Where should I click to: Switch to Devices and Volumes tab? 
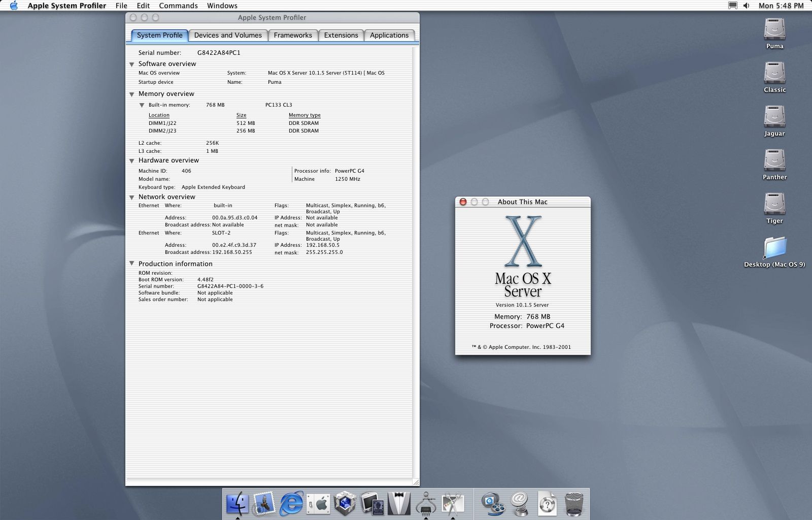[228, 35]
